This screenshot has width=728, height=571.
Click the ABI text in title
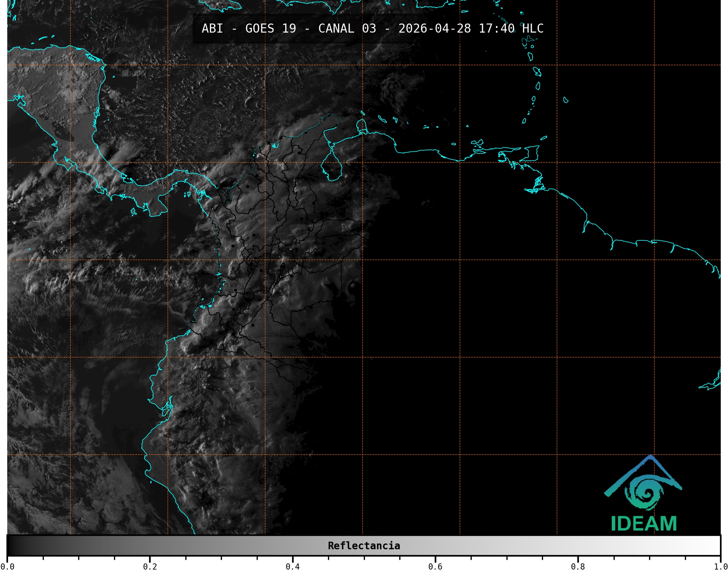click(x=212, y=29)
